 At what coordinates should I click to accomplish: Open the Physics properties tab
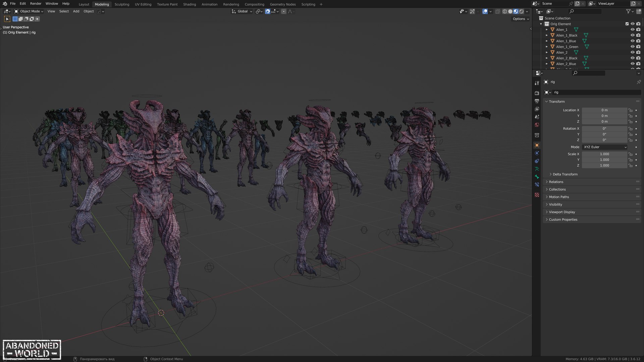(537, 153)
